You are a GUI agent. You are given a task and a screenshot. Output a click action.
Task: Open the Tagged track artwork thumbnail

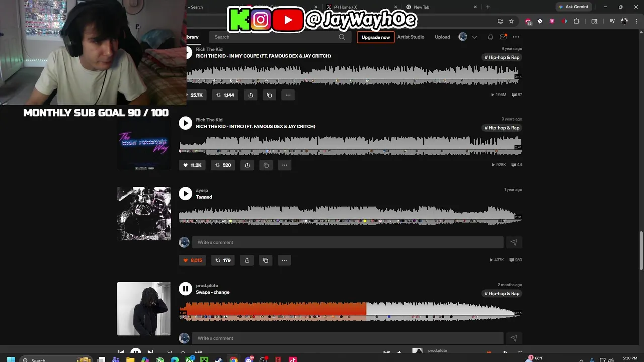[144, 214]
